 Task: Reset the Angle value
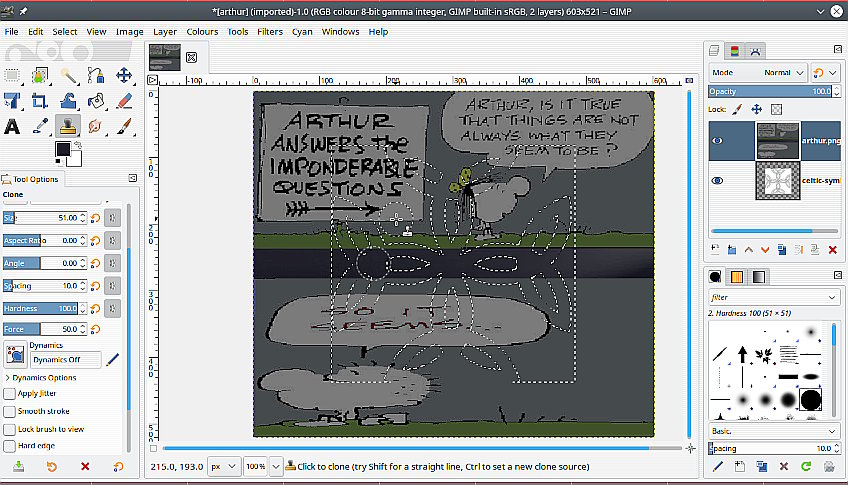pos(95,263)
